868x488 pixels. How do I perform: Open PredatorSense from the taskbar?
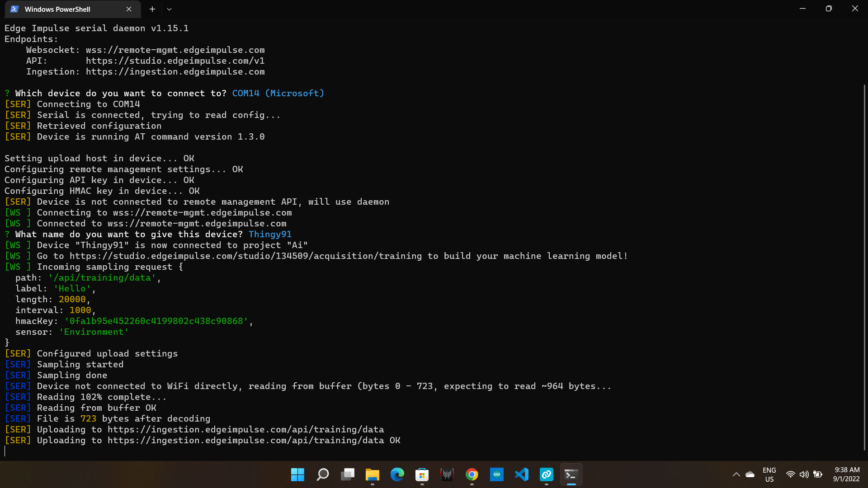tap(447, 474)
